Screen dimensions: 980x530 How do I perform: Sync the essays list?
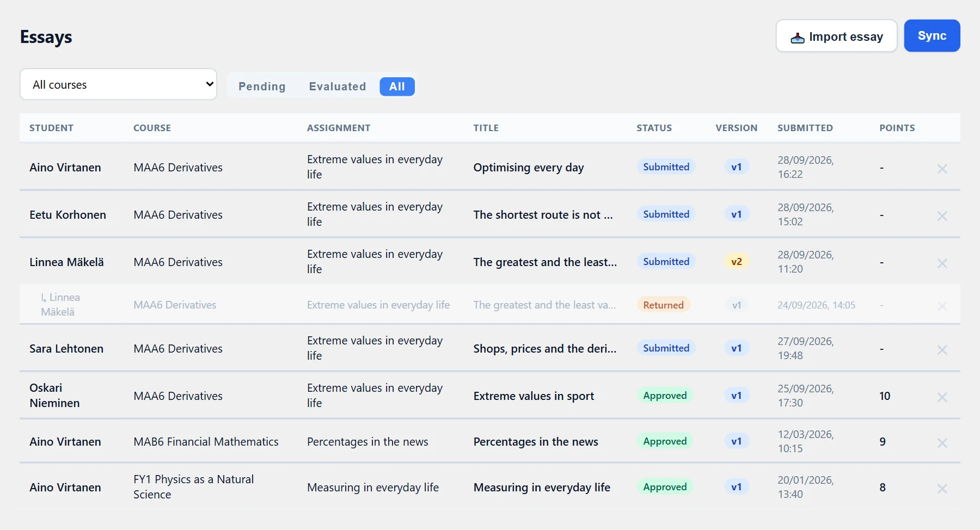932,36
